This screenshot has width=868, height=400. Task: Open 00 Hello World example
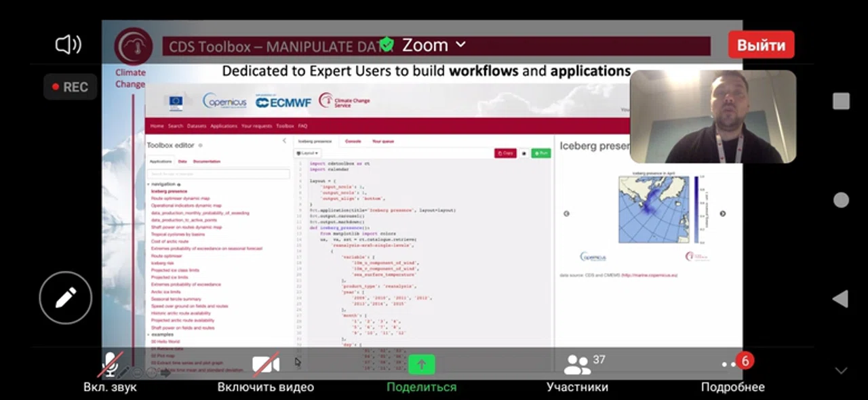pyautogui.click(x=165, y=342)
